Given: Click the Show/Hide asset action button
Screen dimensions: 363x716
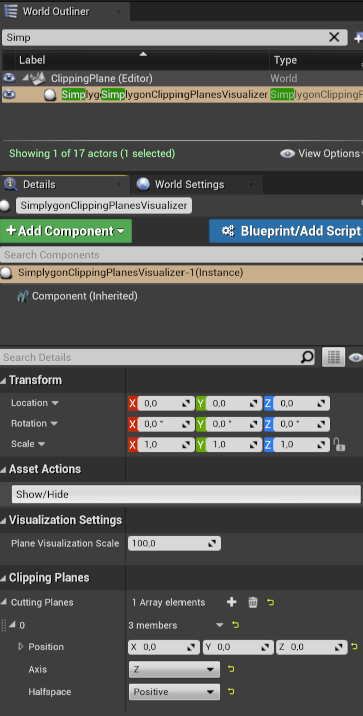Looking at the screenshot, I should coord(186,494).
